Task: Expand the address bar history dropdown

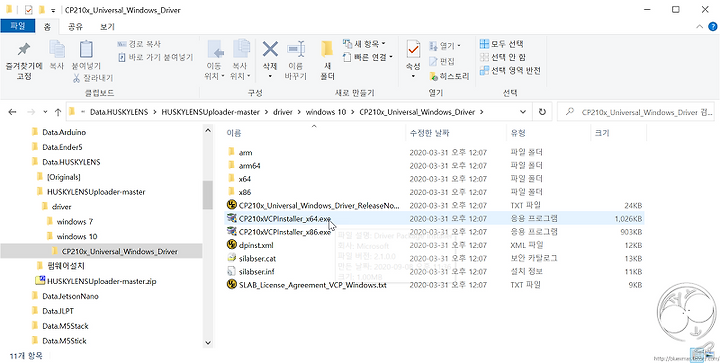Action: click(x=523, y=112)
